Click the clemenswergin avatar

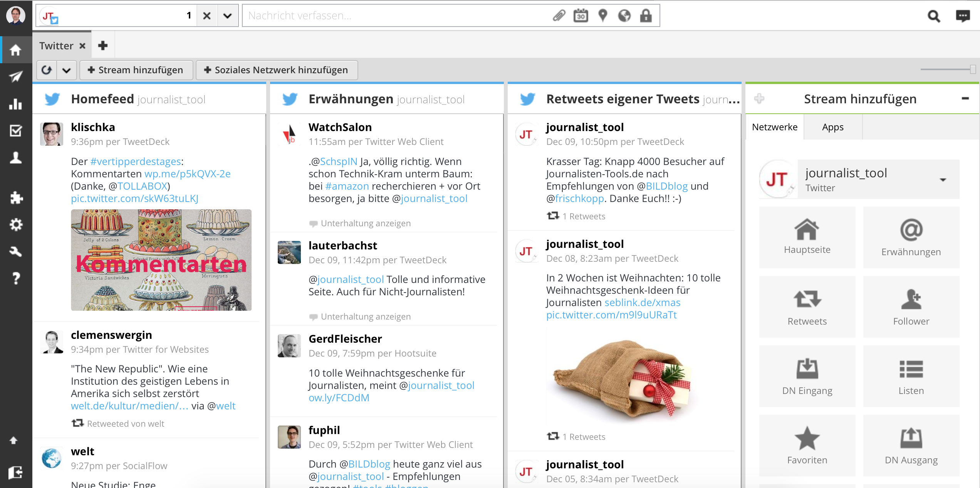[x=52, y=342]
